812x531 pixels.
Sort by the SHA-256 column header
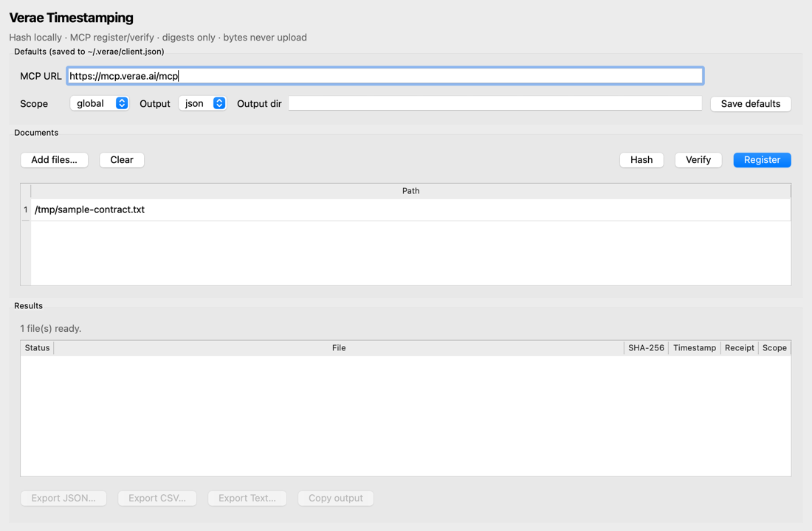tap(646, 348)
